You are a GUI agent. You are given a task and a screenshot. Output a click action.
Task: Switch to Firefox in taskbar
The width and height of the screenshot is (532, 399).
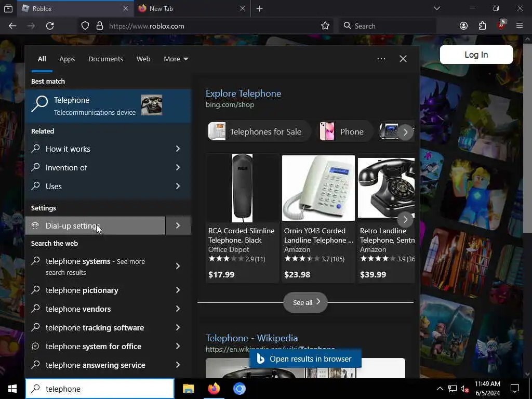pos(214,389)
